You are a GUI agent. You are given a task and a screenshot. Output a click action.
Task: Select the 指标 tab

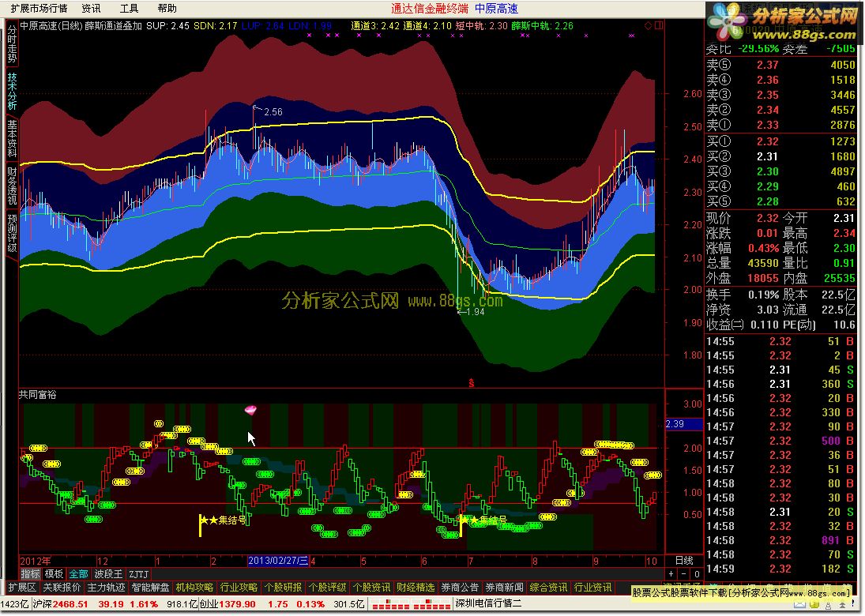[x=30, y=574]
